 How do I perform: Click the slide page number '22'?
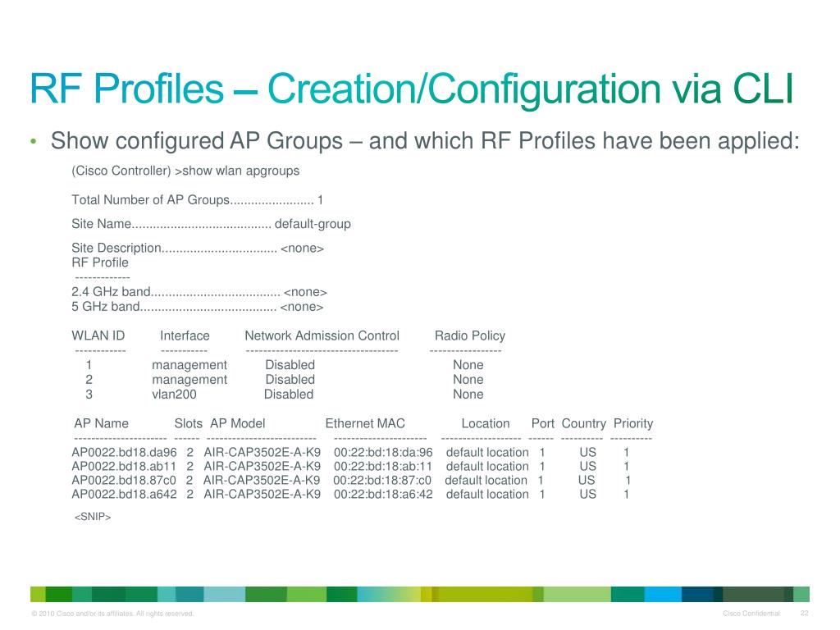click(x=804, y=613)
